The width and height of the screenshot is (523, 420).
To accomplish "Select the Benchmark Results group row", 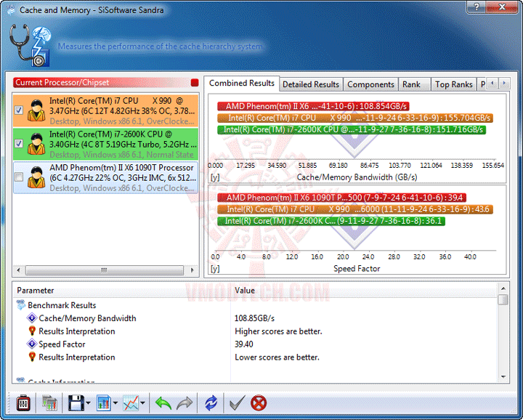I will coord(255,305).
